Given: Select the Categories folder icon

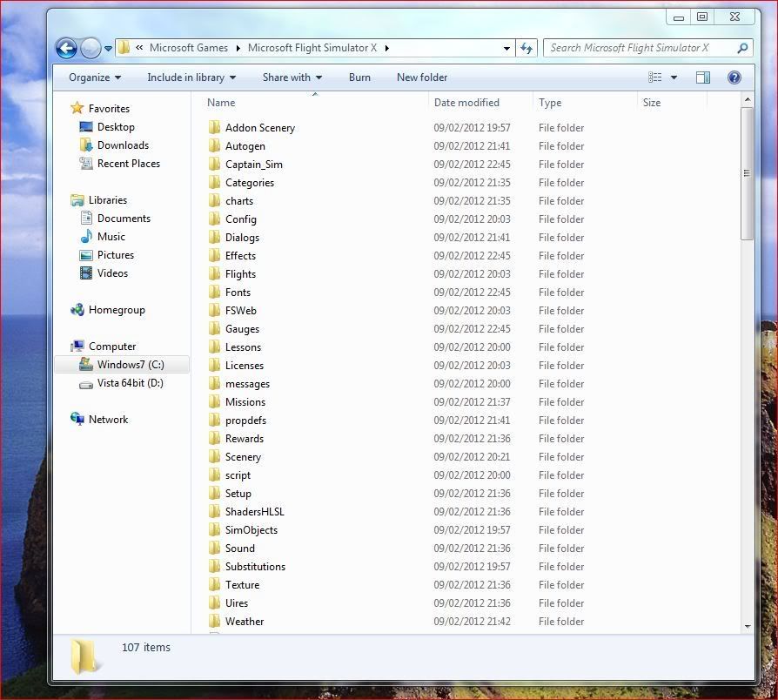Looking at the screenshot, I should [214, 183].
